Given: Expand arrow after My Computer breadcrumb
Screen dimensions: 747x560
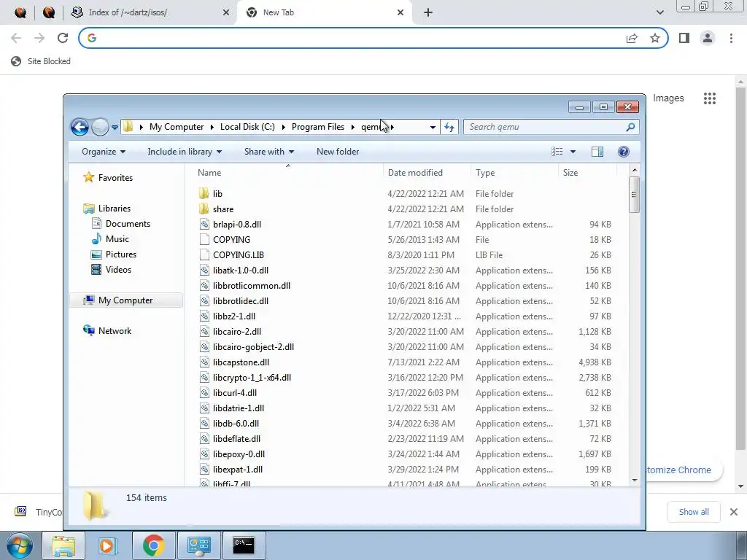Looking at the screenshot, I should click(x=212, y=127).
